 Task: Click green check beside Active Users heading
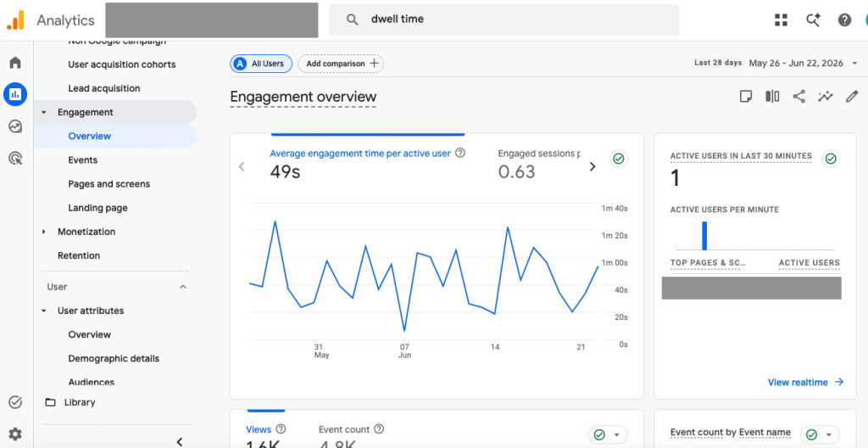click(x=831, y=160)
